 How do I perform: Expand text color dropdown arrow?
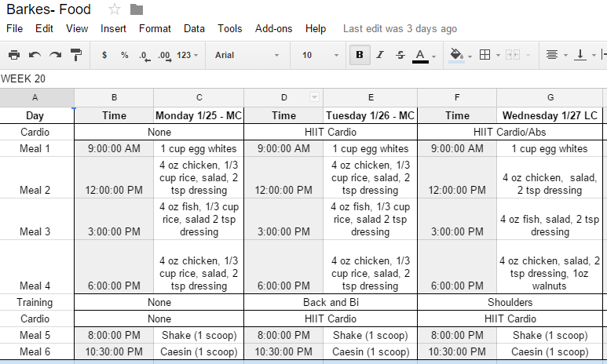(434, 56)
